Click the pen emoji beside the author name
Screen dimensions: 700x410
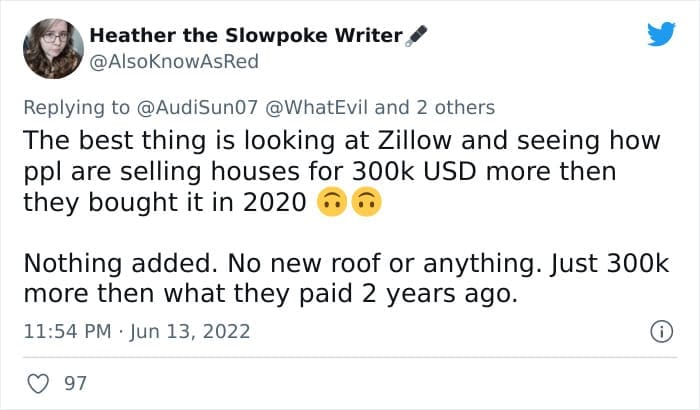[418, 36]
